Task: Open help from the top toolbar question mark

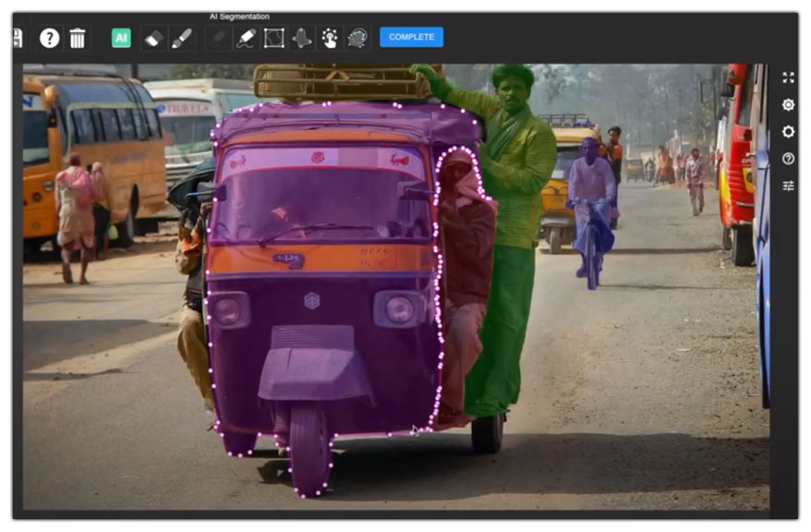Action: (x=49, y=38)
